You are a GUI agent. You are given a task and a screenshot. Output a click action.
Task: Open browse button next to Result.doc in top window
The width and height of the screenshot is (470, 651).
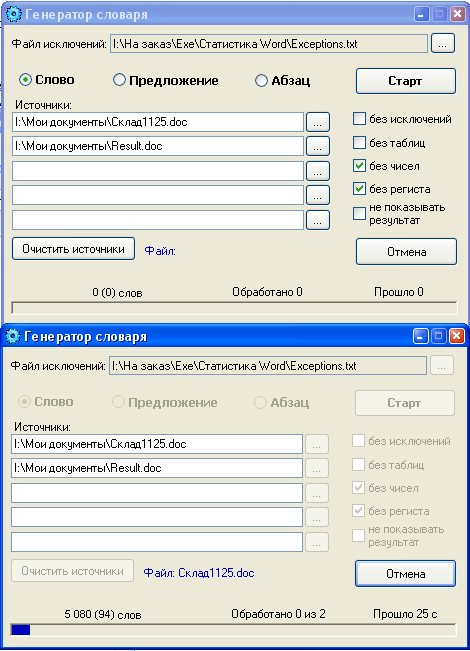pos(318,146)
